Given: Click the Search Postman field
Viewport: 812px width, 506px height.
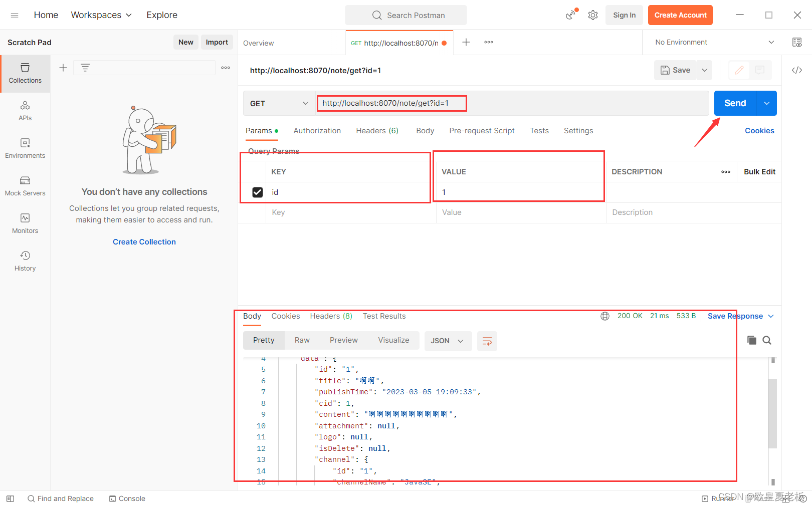Looking at the screenshot, I should [406, 15].
